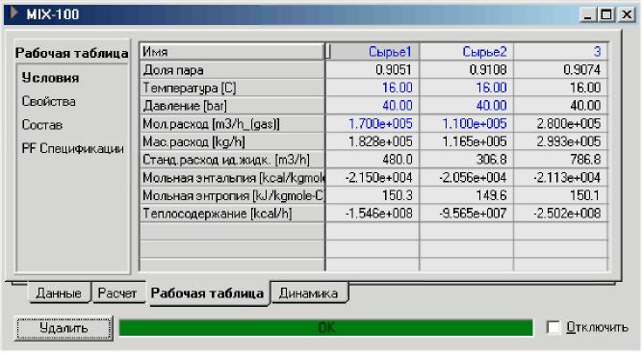Click the Сырье2 column header
The height and width of the screenshot is (355, 644).
[467, 52]
